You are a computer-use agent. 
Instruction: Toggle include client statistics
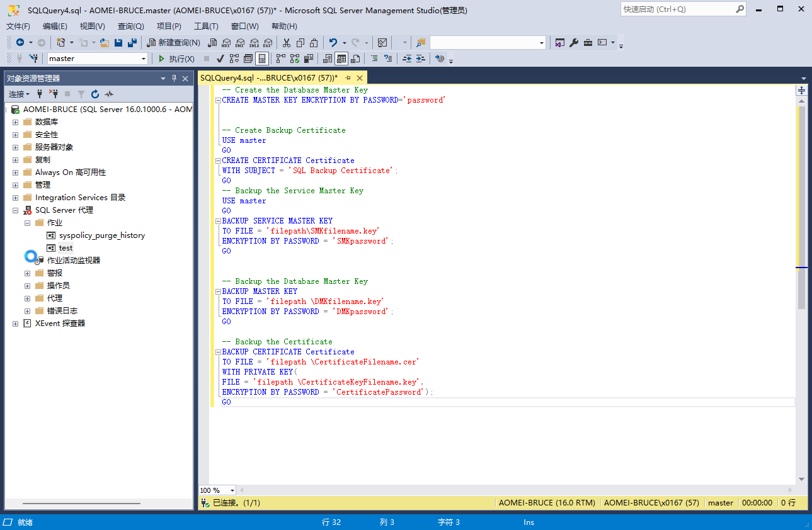point(309,59)
